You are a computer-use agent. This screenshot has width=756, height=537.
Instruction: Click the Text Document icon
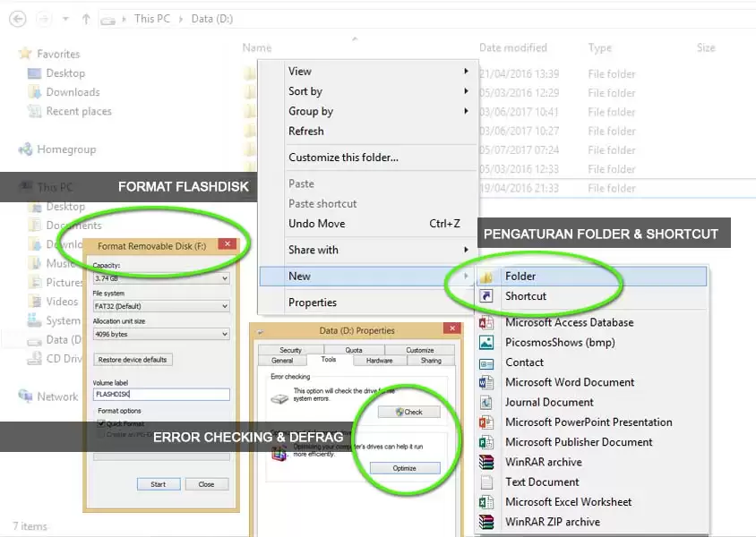pyautogui.click(x=486, y=482)
